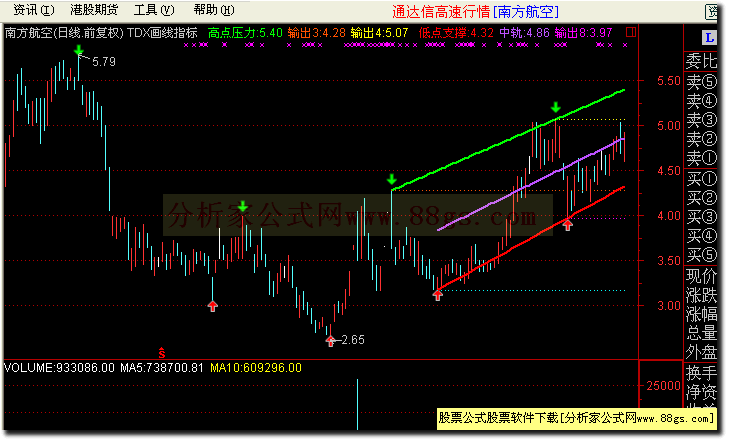Image resolution: width=729 pixels, height=441 pixels.
Task: Click the 买⑤ row in the quote panel
Action: (701, 255)
